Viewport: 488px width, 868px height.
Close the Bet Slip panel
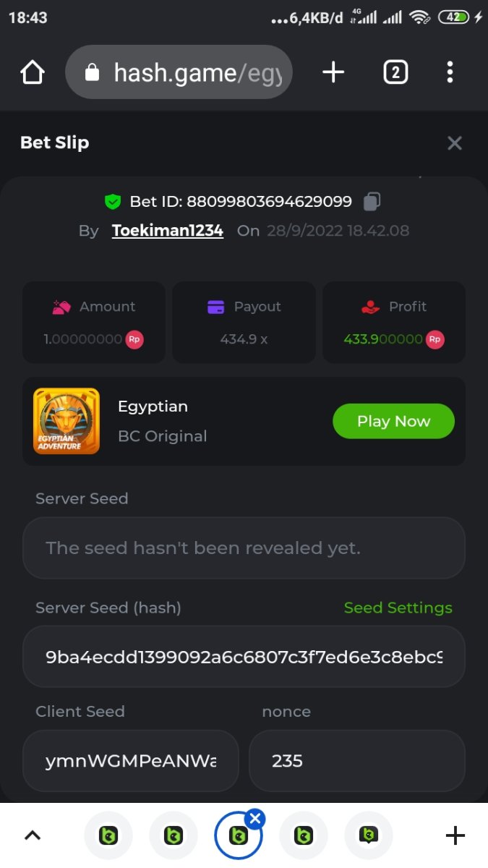[454, 143]
